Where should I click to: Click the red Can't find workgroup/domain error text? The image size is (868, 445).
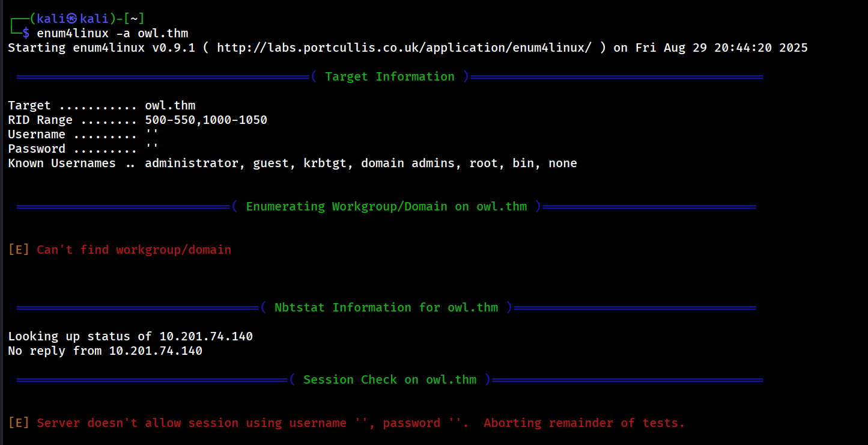[x=134, y=250]
